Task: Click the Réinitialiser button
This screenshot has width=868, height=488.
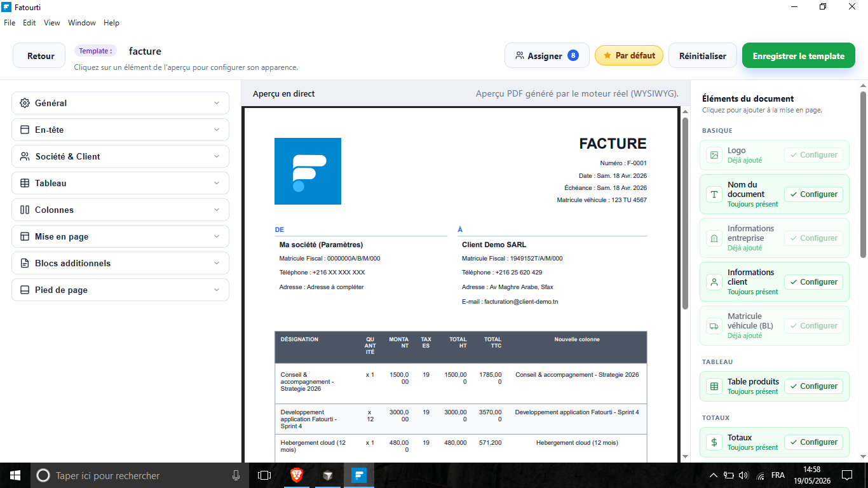Action: (x=702, y=56)
